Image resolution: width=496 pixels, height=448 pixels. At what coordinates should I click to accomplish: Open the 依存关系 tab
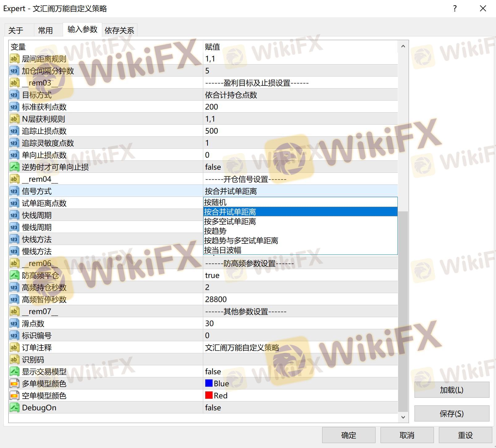[x=119, y=30]
